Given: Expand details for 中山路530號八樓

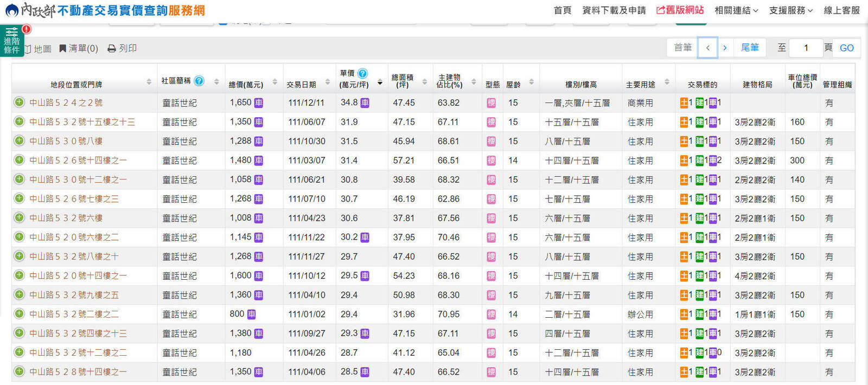Looking at the screenshot, I should 20,141.
